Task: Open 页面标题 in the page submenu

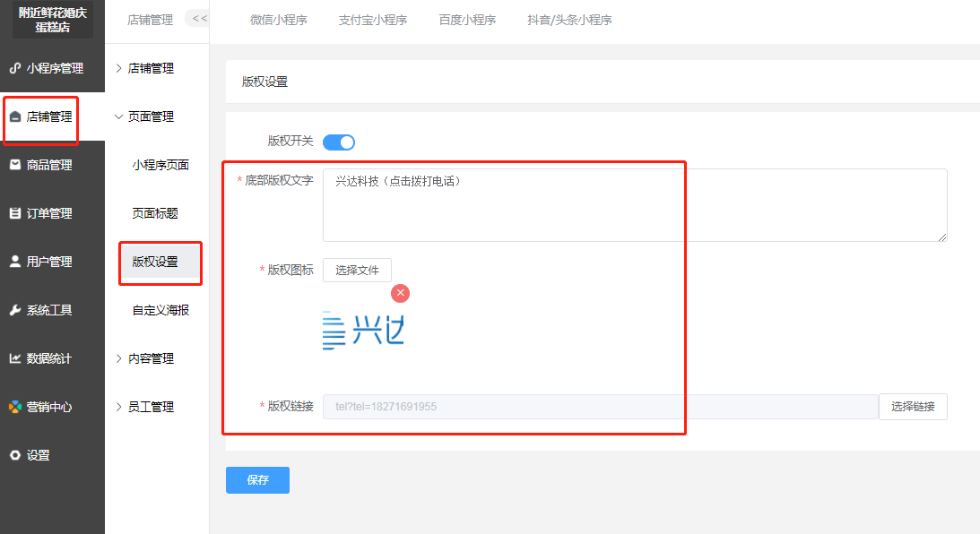Action: click(155, 213)
